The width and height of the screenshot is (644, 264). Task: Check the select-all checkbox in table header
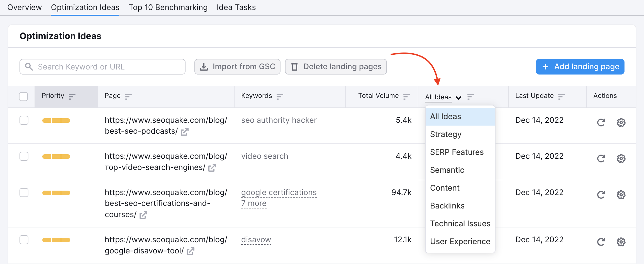23,97
